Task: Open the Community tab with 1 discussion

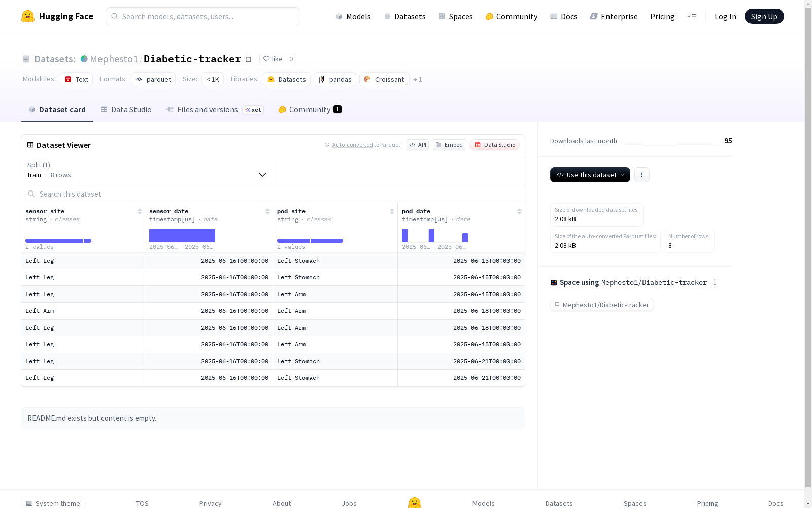Action: pyautogui.click(x=310, y=110)
